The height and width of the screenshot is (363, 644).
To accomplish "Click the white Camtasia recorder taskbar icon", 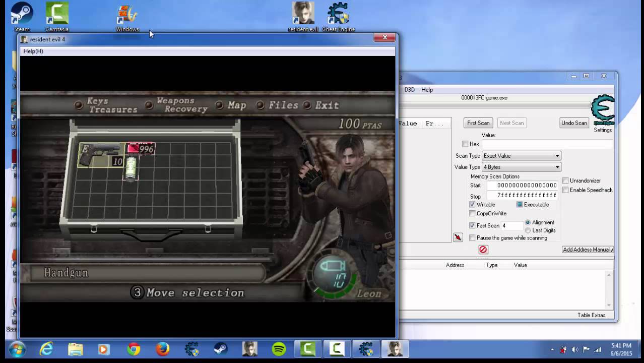I will click(x=337, y=349).
